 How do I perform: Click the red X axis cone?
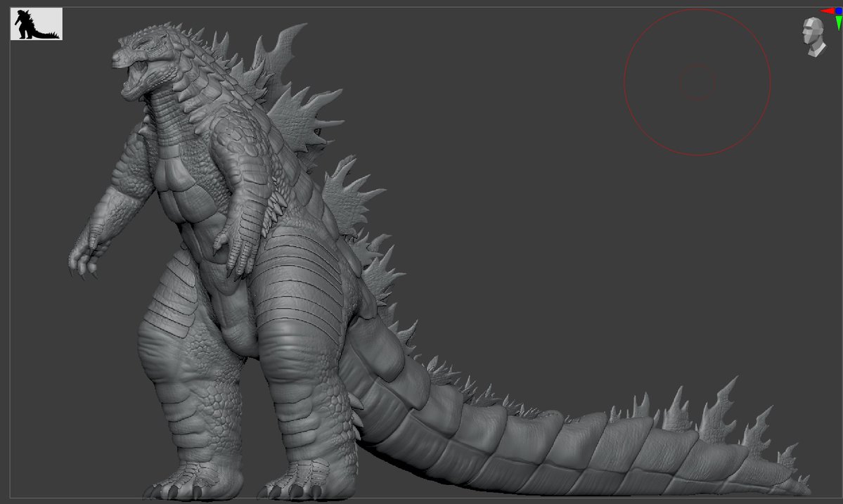pos(827,11)
